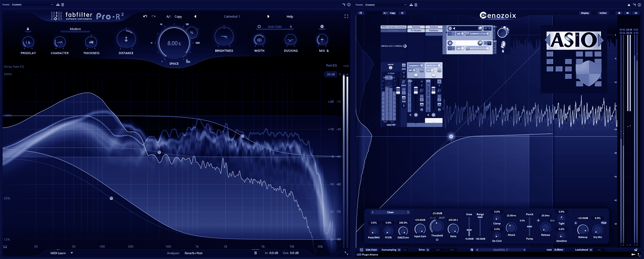
Task: Click the threshold headphone listen icon
Action: click(x=437, y=240)
